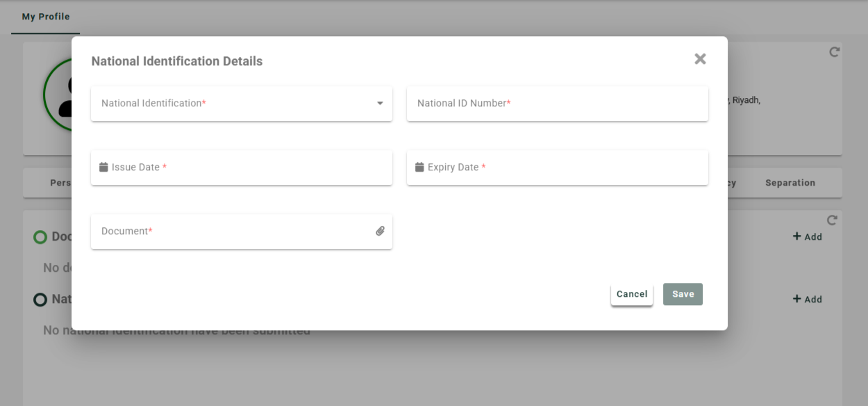Click the Expiry Date calendar icon
This screenshot has width=868, height=406.
pos(419,167)
